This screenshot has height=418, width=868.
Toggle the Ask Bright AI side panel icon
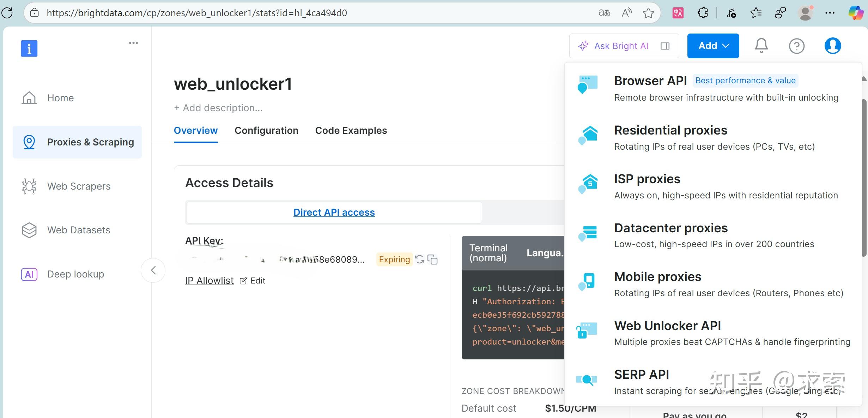tap(665, 46)
